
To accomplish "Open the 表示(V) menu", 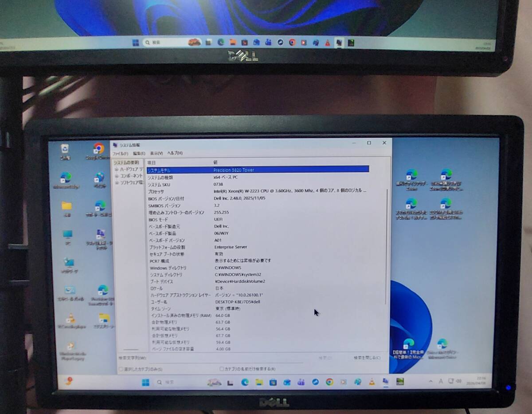I will [156, 153].
